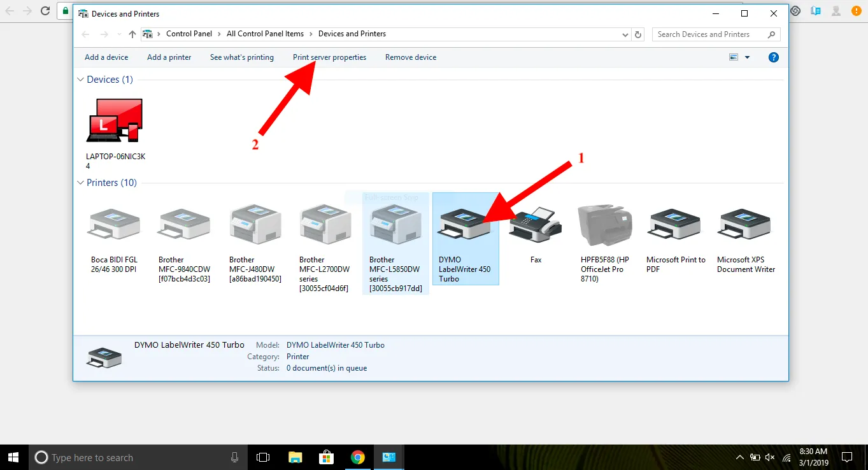Click the browser forward arrow behind the dialog
This screenshot has height=470, width=868.
coord(27,11)
